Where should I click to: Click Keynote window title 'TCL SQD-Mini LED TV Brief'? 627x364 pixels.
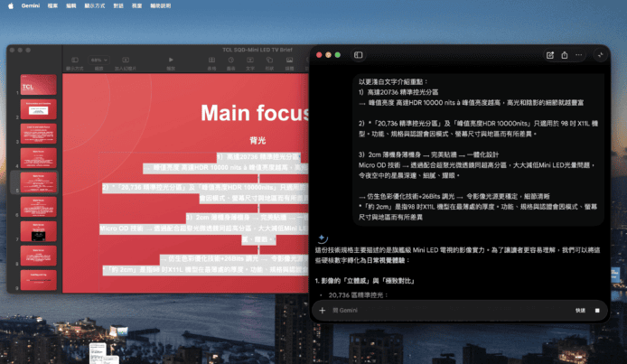point(257,50)
